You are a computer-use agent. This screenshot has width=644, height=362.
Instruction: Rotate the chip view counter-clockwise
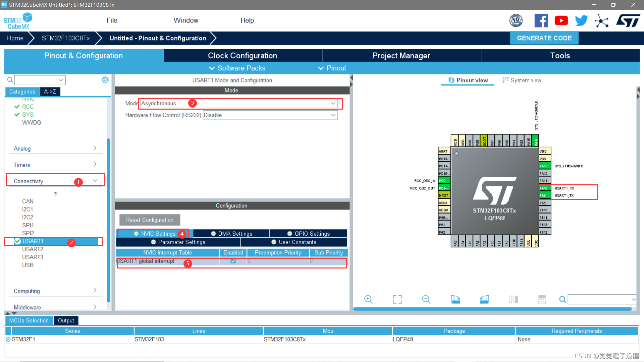[x=484, y=299]
